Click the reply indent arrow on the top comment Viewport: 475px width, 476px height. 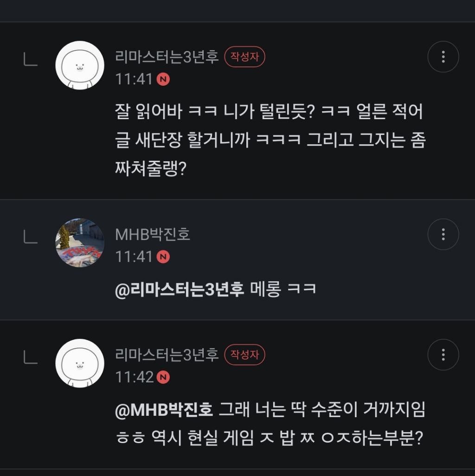[x=31, y=59]
